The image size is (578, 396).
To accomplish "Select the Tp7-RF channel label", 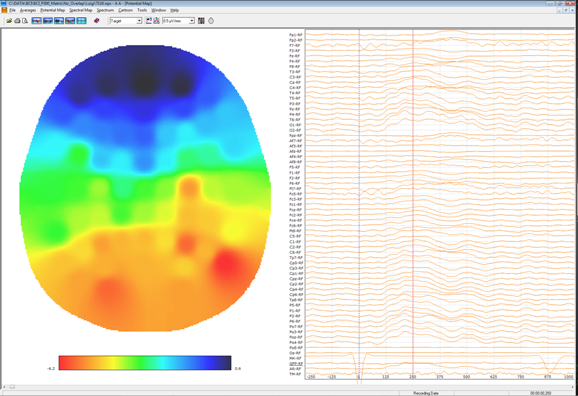I will (x=296, y=257).
